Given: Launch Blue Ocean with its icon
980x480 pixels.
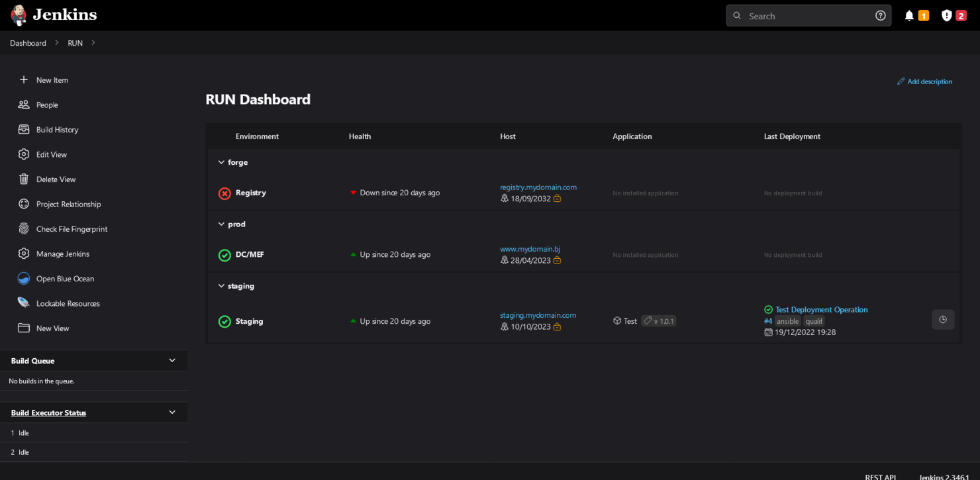Looking at the screenshot, I should pyautogui.click(x=24, y=278).
